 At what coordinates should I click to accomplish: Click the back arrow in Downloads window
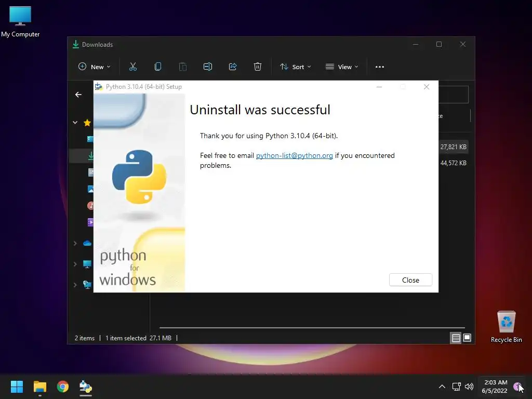coord(78,95)
